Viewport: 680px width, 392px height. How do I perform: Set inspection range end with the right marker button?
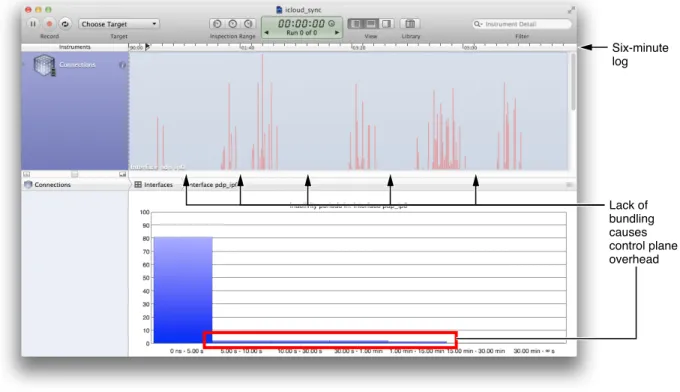pos(248,24)
